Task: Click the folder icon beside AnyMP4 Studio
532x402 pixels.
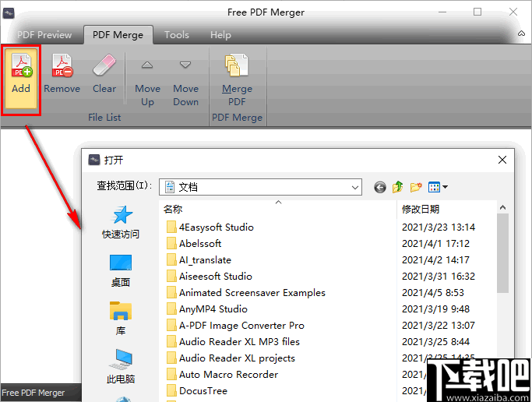Action: tap(171, 309)
